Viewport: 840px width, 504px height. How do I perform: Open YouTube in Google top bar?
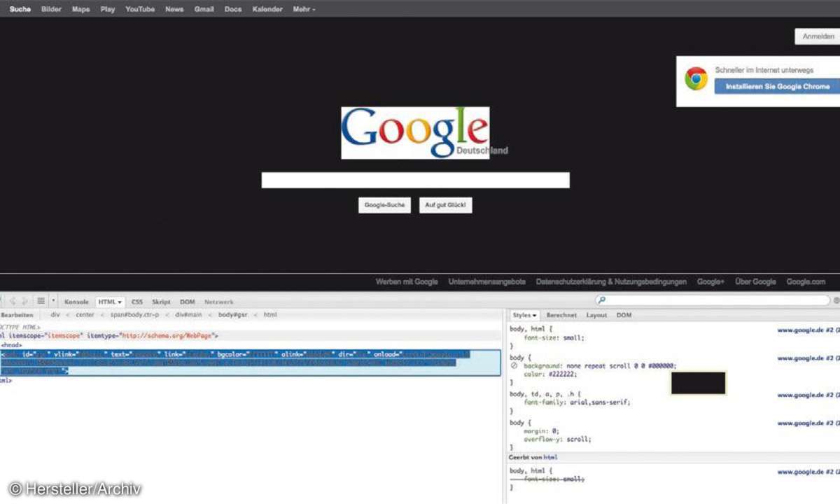pyautogui.click(x=140, y=9)
